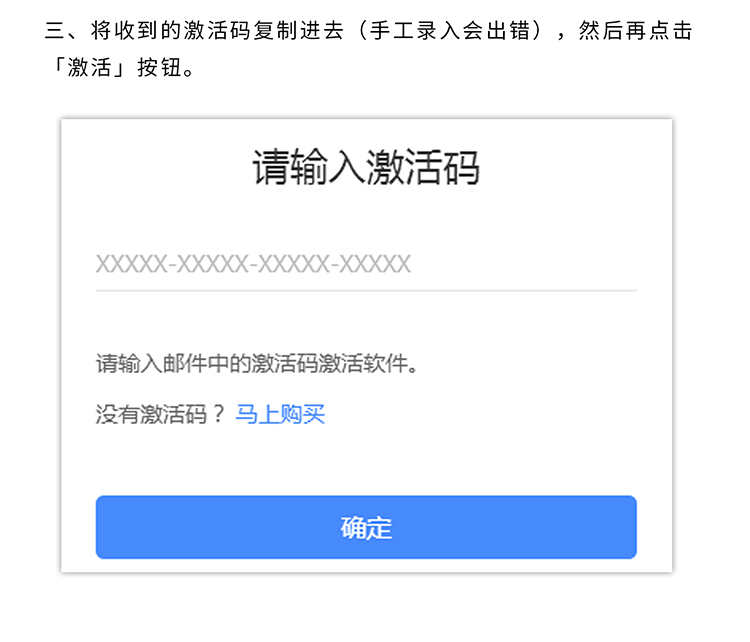Focus the activation code field's underline
Image resolution: width=750 pixels, height=642 pixels.
coord(366,290)
